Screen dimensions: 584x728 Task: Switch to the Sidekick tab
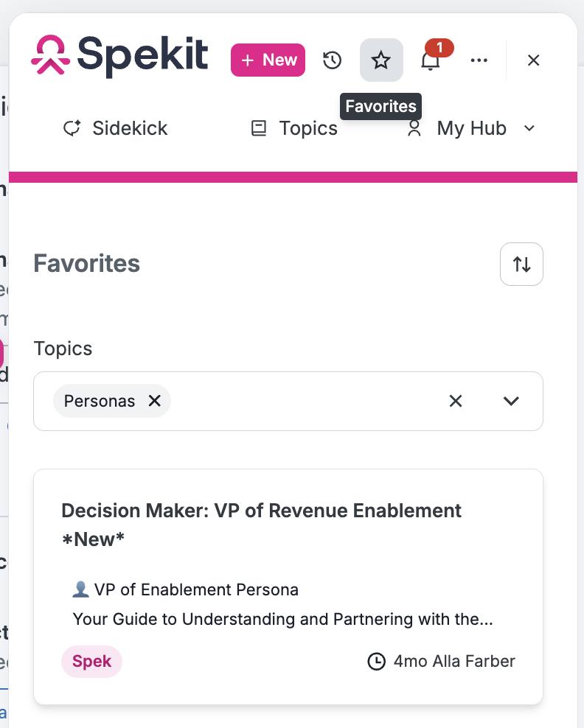click(x=115, y=128)
